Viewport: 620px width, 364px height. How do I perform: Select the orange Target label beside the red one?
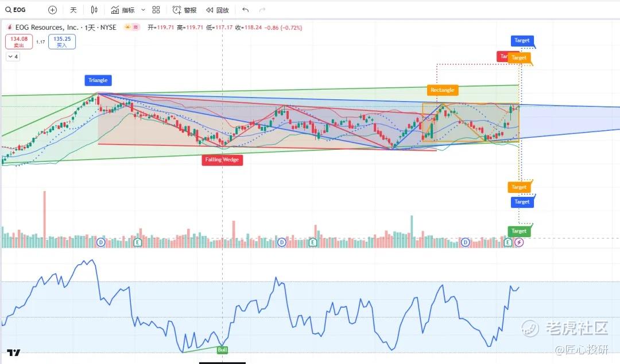coord(519,57)
